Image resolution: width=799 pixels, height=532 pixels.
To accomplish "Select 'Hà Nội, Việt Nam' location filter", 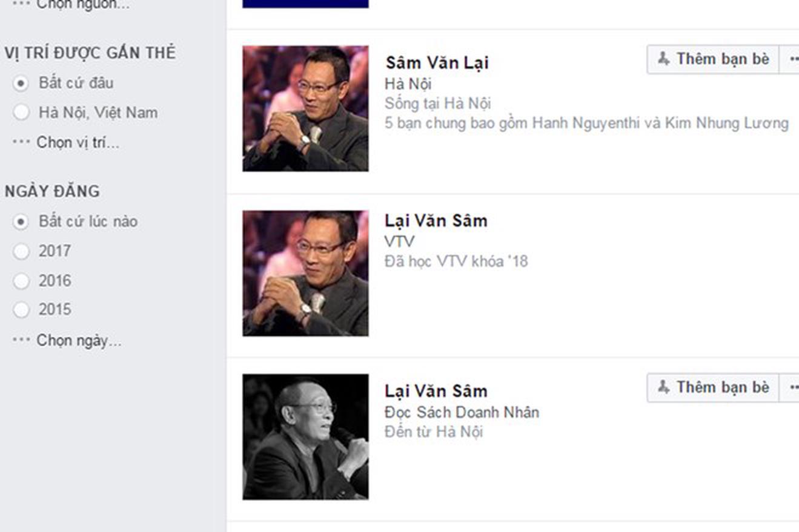I will point(21,113).
